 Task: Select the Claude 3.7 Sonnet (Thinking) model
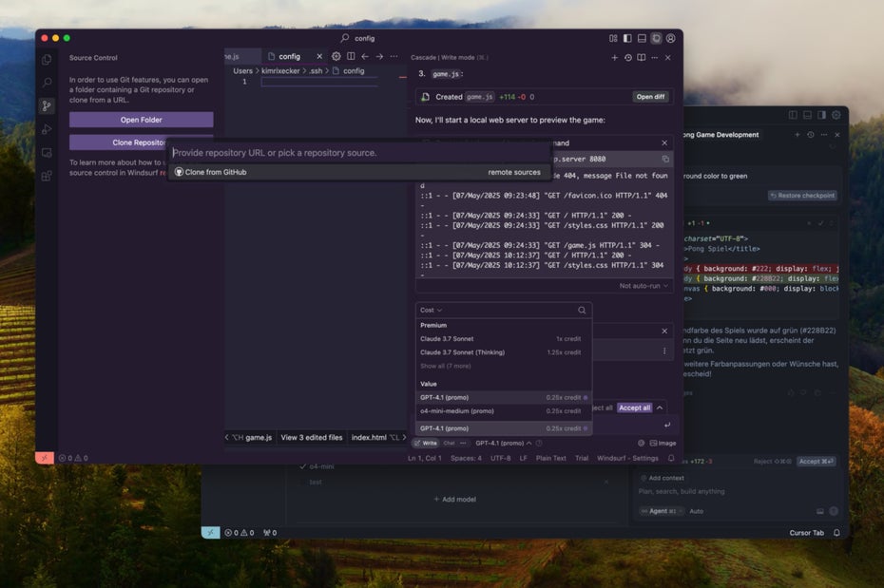coord(504,352)
